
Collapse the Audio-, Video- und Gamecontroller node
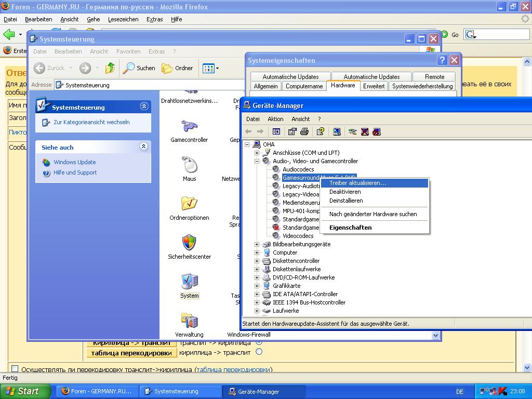257,161
